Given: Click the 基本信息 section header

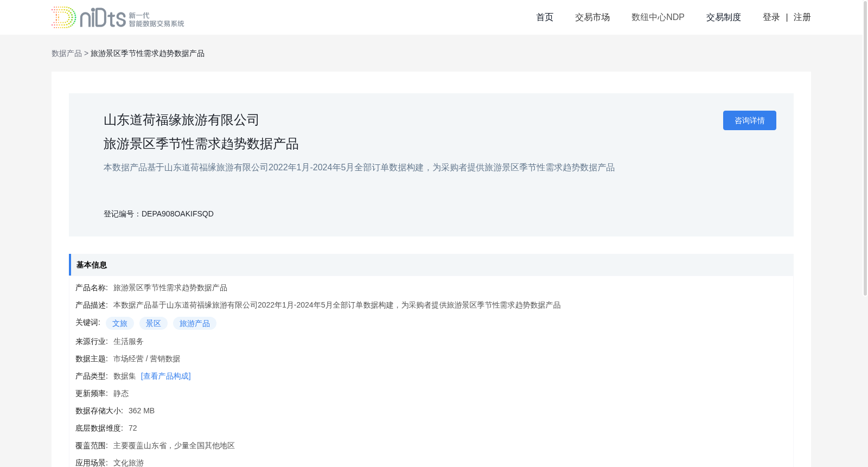Looking at the screenshot, I should pyautogui.click(x=431, y=265).
